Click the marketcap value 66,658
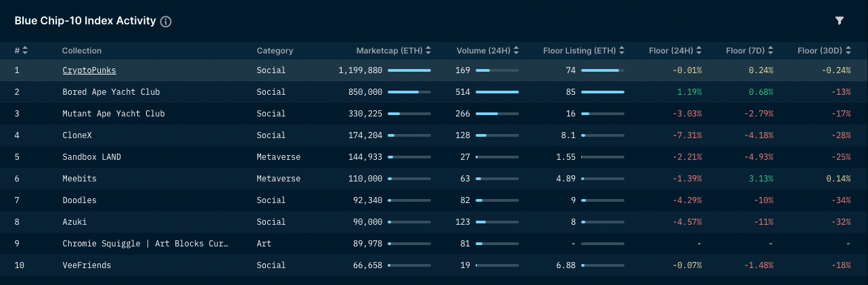Screen dimensions: 868x285 point(368,265)
